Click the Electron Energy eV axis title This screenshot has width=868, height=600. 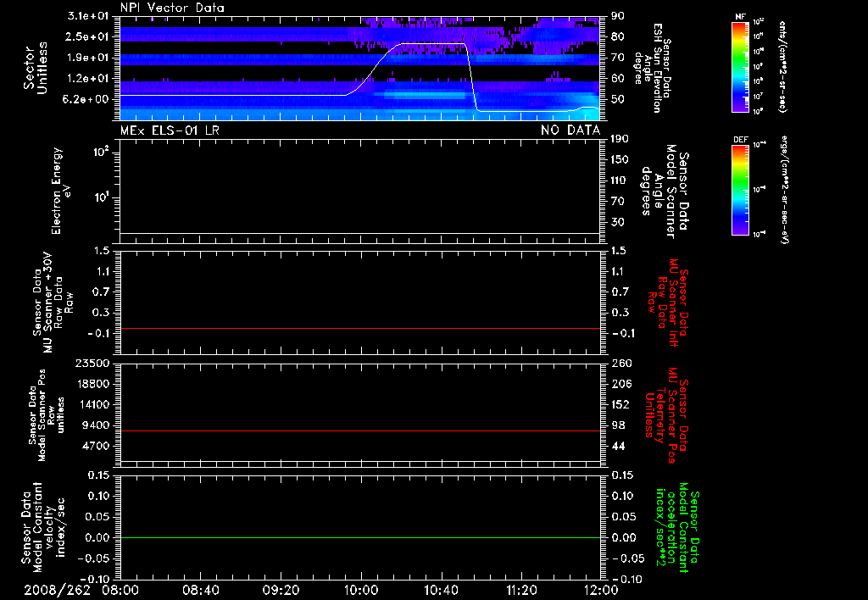[61, 191]
